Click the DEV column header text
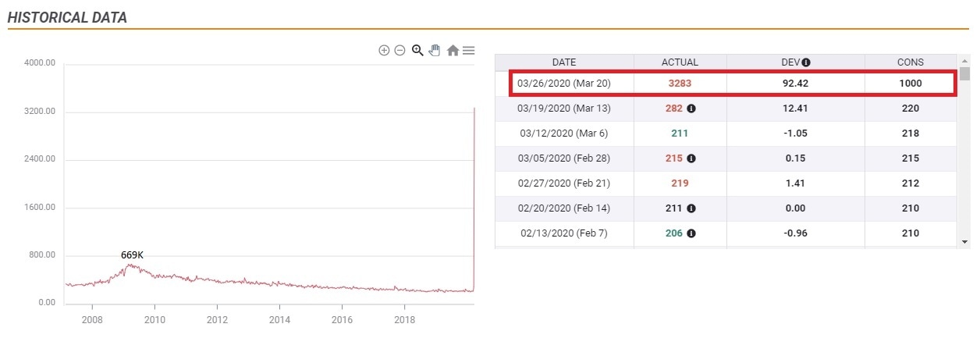 point(790,62)
